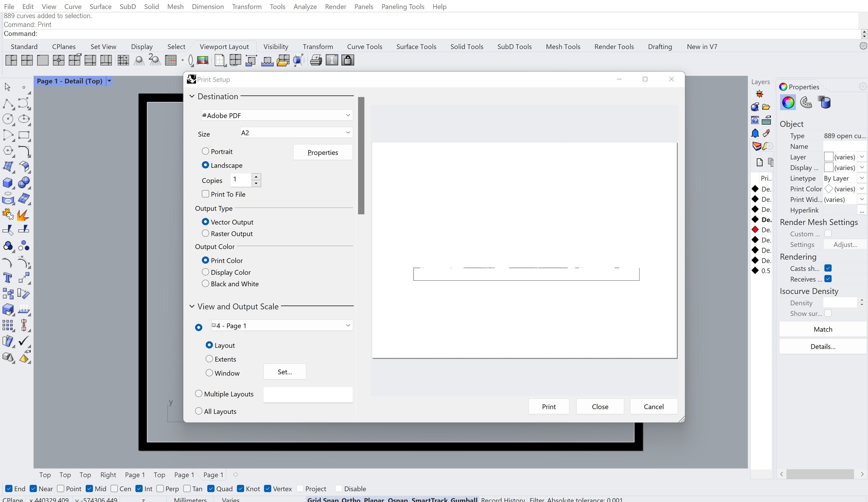Click the red diamond layer color swatch
868x502 pixels.
click(755, 230)
